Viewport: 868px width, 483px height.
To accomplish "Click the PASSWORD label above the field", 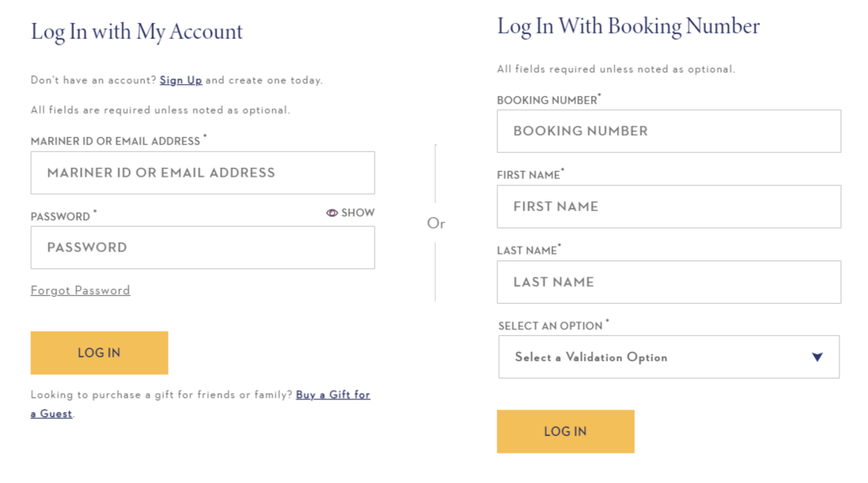I will (60, 217).
